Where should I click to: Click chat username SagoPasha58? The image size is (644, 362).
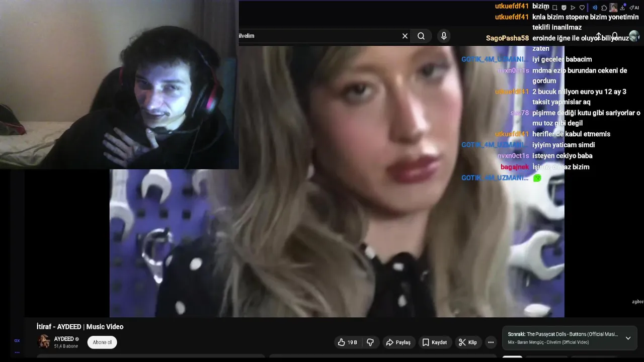(507, 38)
